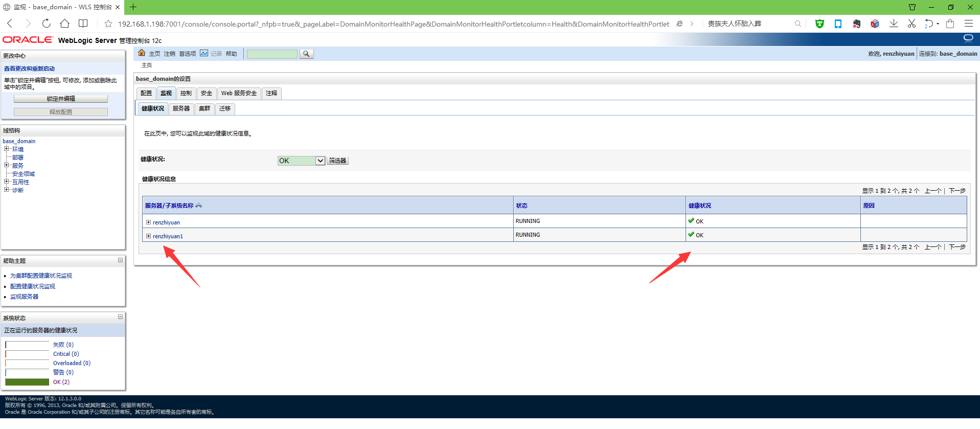Click the 筛选器 filter button
Image resolution: width=980 pixels, height=429 pixels.
coord(337,161)
